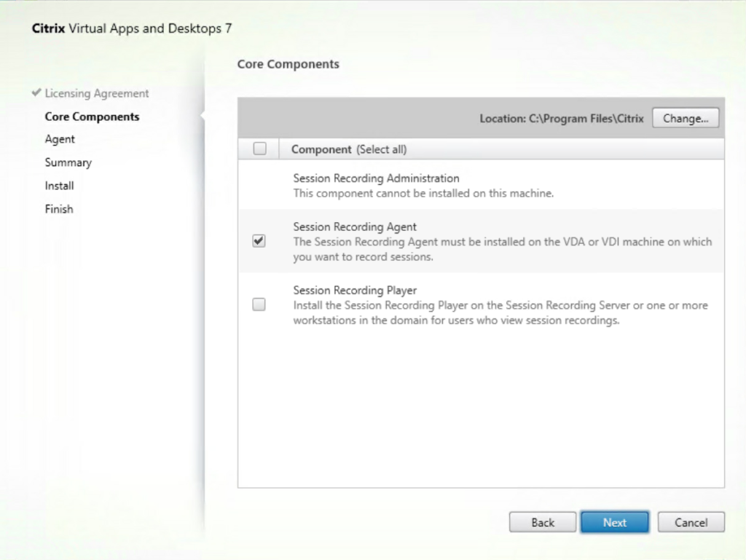
Task: Click the Session Recording Player title
Action: [355, 290]
